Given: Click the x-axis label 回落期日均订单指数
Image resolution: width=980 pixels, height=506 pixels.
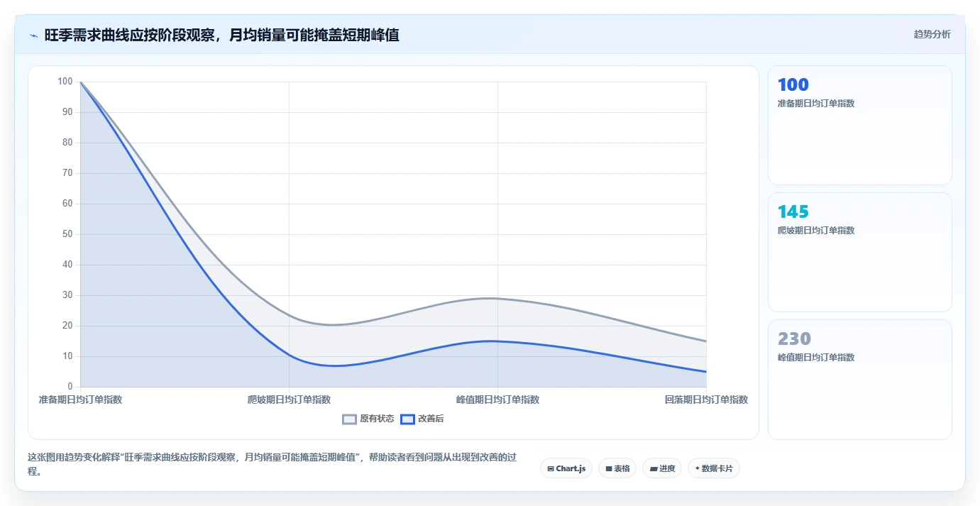Looking at the screenshot, I should tap(706, 400).
